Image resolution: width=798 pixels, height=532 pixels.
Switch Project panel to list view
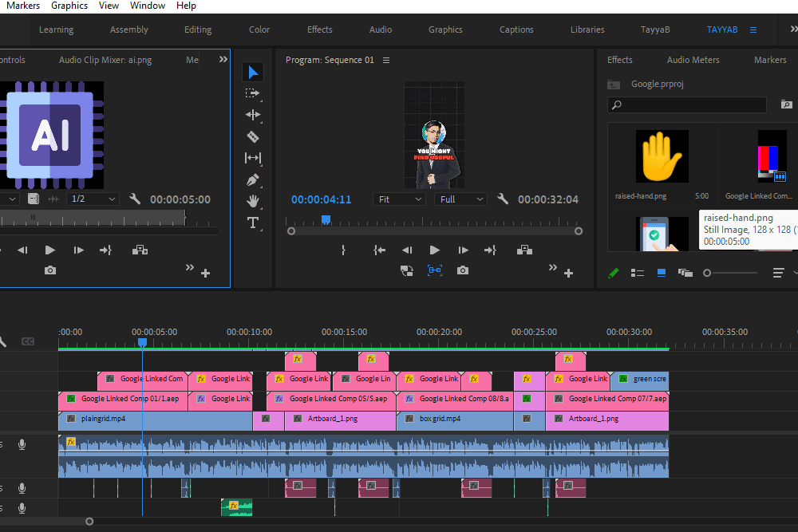[638, 273]
